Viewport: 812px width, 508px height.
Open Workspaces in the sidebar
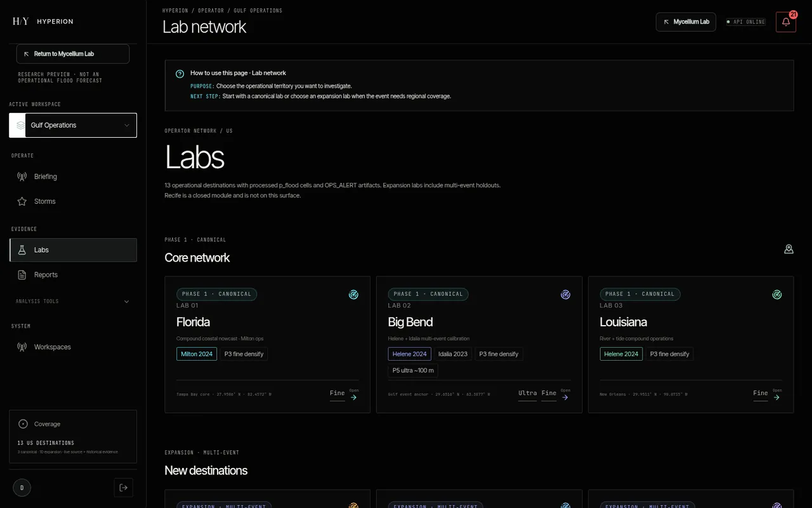coord(73,347)
